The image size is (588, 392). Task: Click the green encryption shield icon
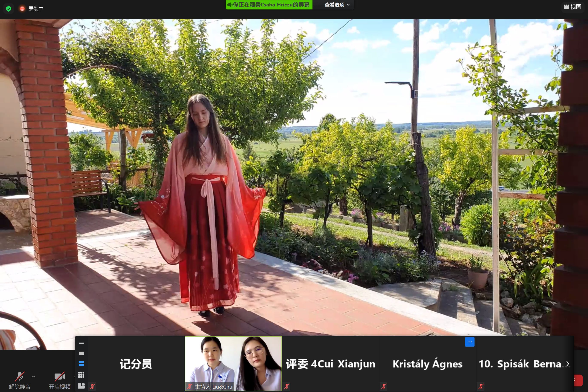point(9,9)
